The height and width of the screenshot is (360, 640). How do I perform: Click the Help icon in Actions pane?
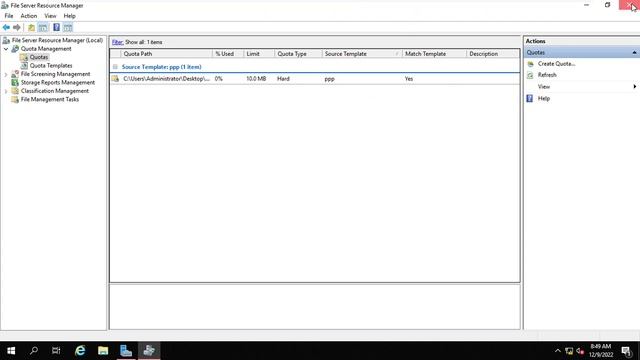tap(530, 98)
